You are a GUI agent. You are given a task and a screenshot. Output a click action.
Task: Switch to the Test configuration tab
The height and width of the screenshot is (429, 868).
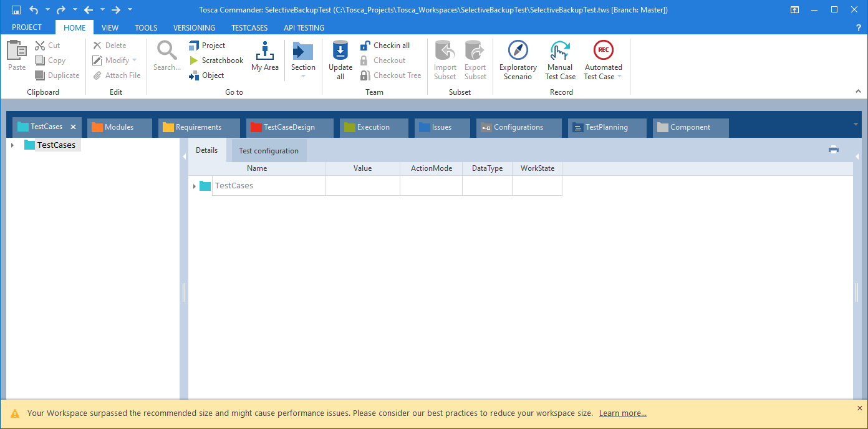pyautogui.click(x=269, y=151)
